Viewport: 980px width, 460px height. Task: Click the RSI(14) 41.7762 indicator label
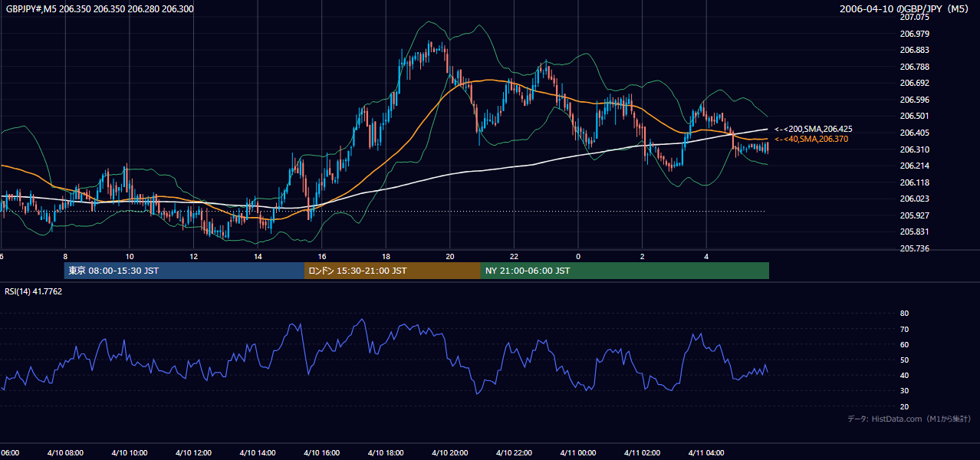34,291
